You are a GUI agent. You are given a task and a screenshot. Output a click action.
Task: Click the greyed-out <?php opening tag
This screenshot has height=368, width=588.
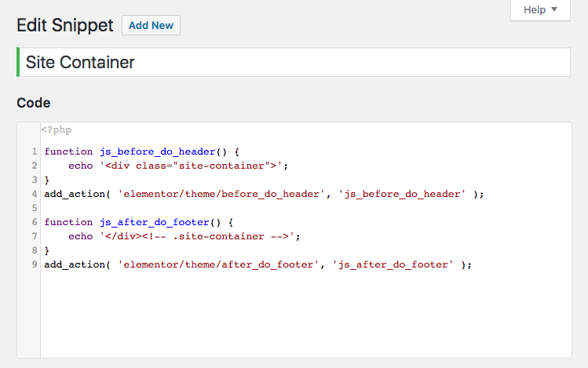point(57,130)
